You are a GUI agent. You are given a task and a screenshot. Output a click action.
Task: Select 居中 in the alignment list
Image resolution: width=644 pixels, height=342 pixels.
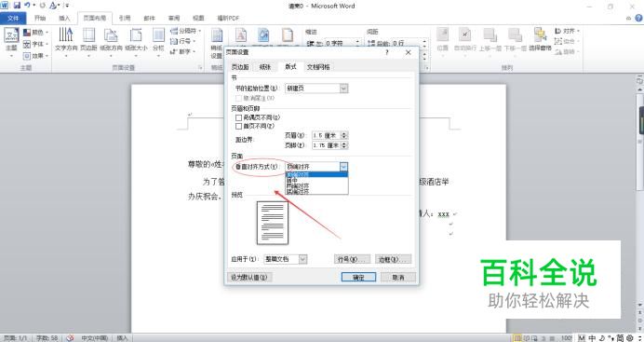point(316,180)
